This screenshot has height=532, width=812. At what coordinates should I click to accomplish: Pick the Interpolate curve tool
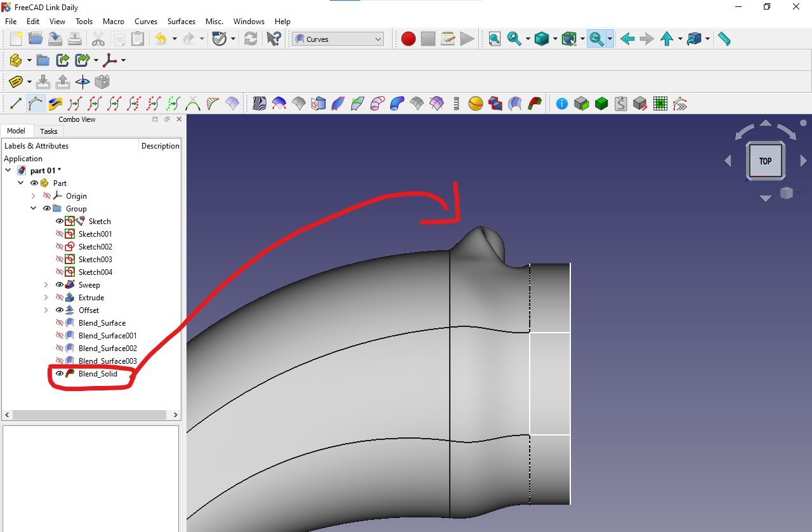coord(35,103)
